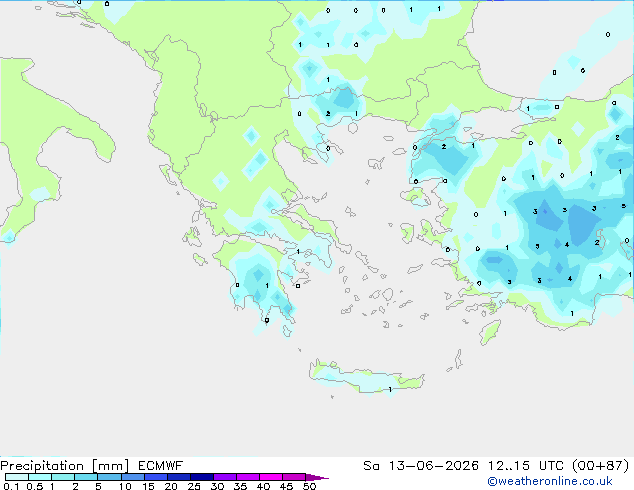
Task: Click the legend label '15'
Action: click(x=148, y=486)
